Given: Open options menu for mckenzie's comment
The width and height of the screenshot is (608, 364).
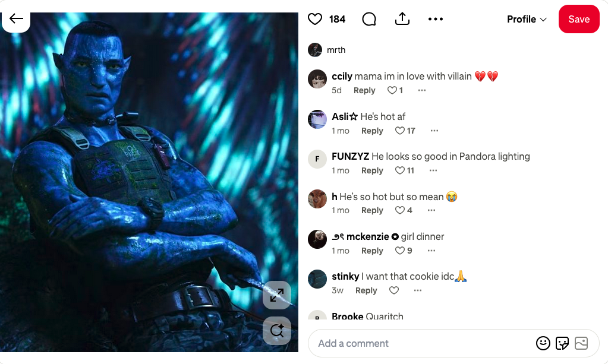Looking at the screenshot, I should 431,251.
